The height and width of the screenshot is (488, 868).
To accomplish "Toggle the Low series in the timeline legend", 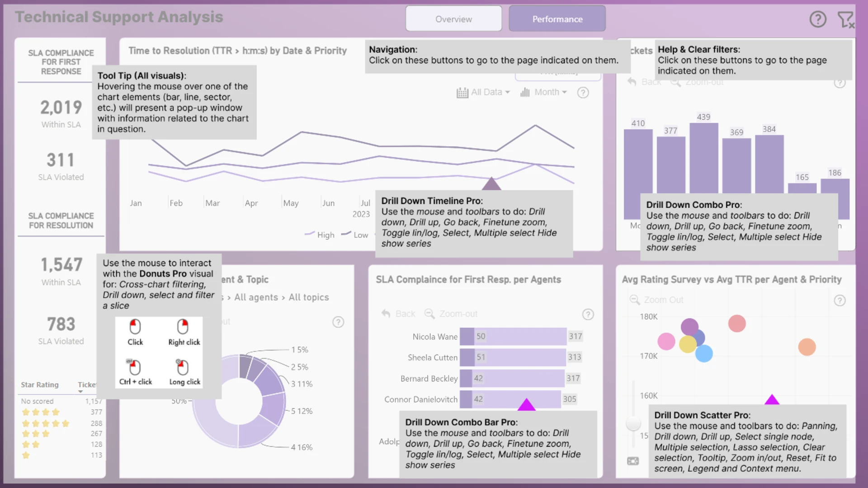I will tap(355, 235).
